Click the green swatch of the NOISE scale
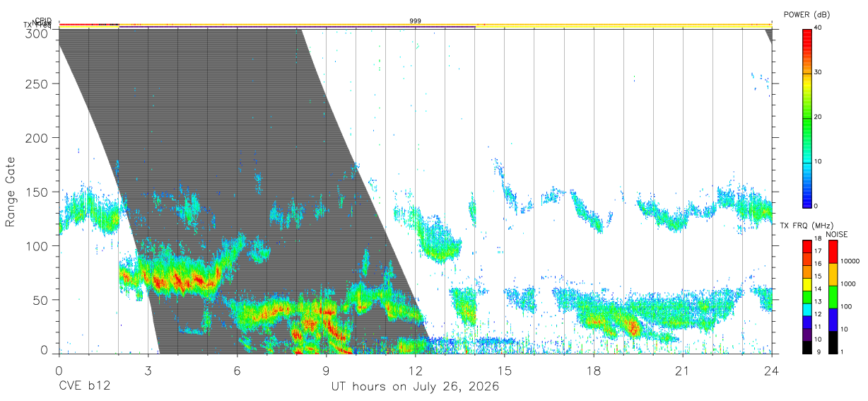868x401 pixels. pos(833,297)
